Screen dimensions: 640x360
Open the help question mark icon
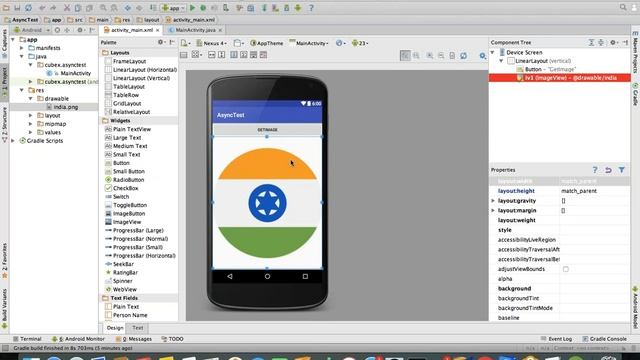coord(311,8)
